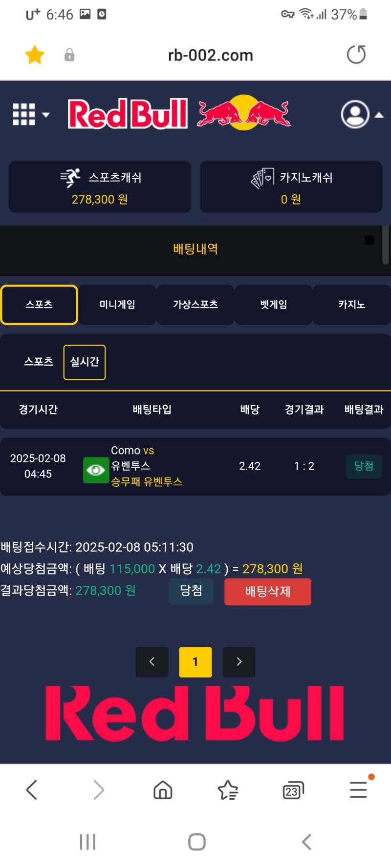Select the 카지노 tab
391x868 pixels.
[x=351, y=305]
